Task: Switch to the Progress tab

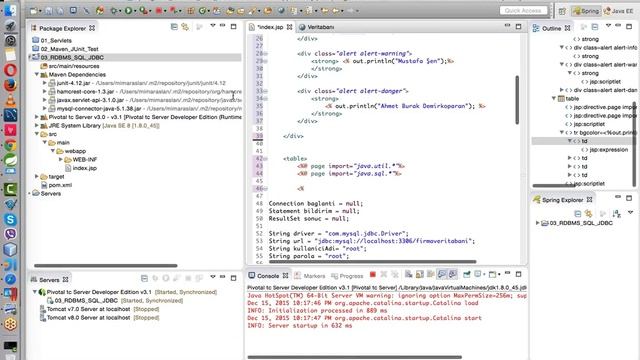Action: click(347, 276)
